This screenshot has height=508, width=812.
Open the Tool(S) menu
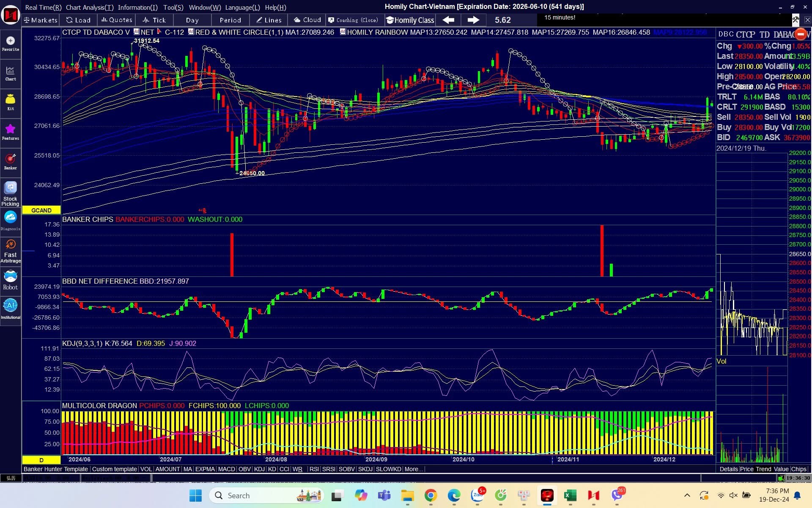tap(173, 7)
